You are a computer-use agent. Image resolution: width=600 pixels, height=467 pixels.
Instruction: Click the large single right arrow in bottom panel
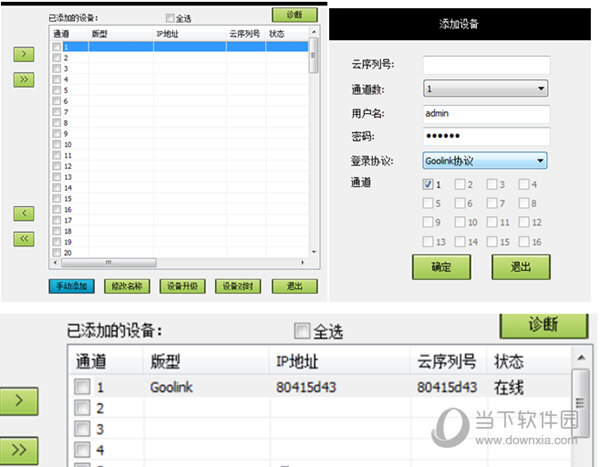pyautogui.click(x=19, y=401)
